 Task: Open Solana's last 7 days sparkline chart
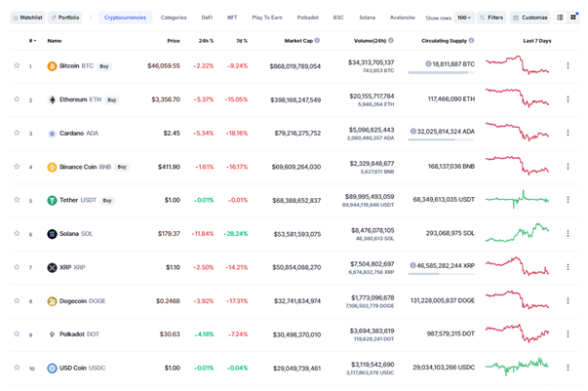[517, 233]
